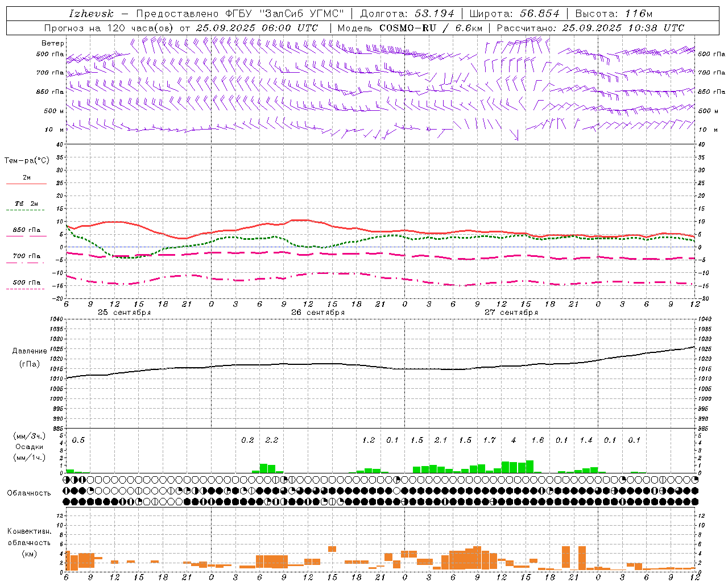This screenshot has height=582, width=728.
Task: Click the 'Давление' pressure panel label
Action: click(30, 351)
